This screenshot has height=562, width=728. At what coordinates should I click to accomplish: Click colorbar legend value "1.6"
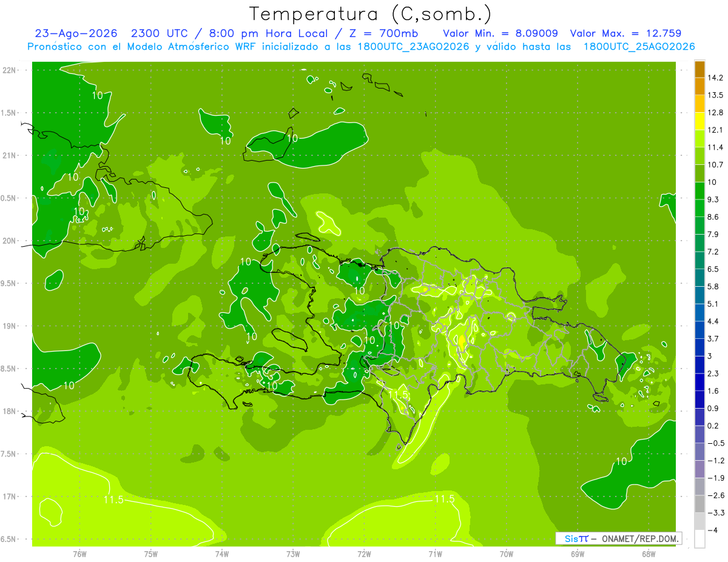tap(713, 391)
